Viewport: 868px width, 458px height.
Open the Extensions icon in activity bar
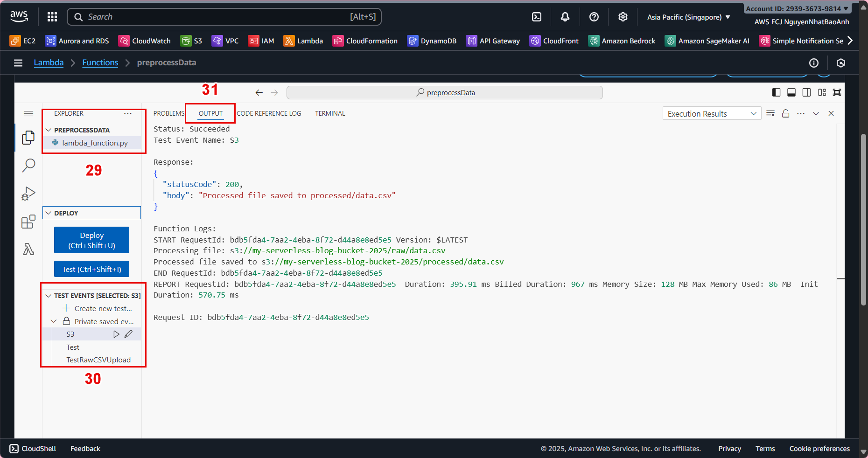(x=28, y=222)
